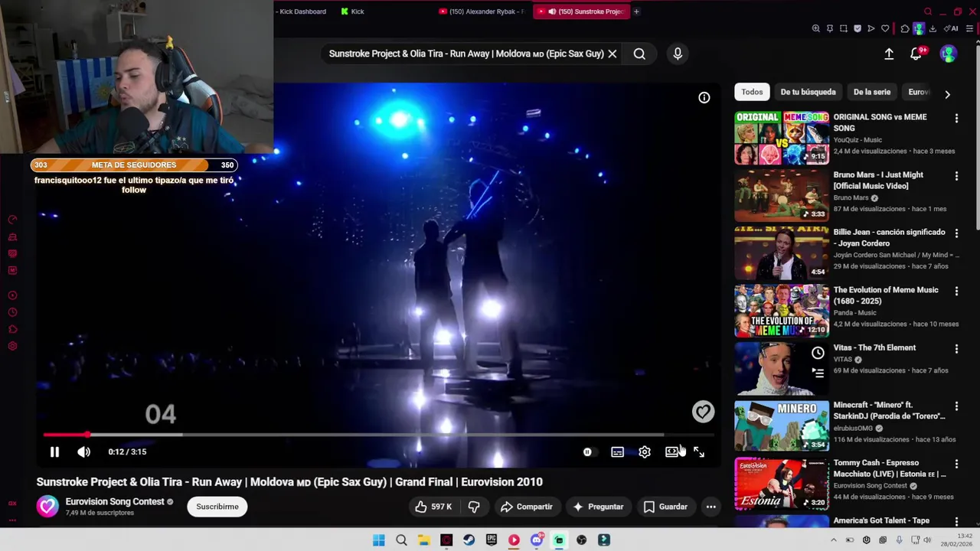Add Vitas video to watch later clock
Screen dimensions: 980x551
click(818, 353)
